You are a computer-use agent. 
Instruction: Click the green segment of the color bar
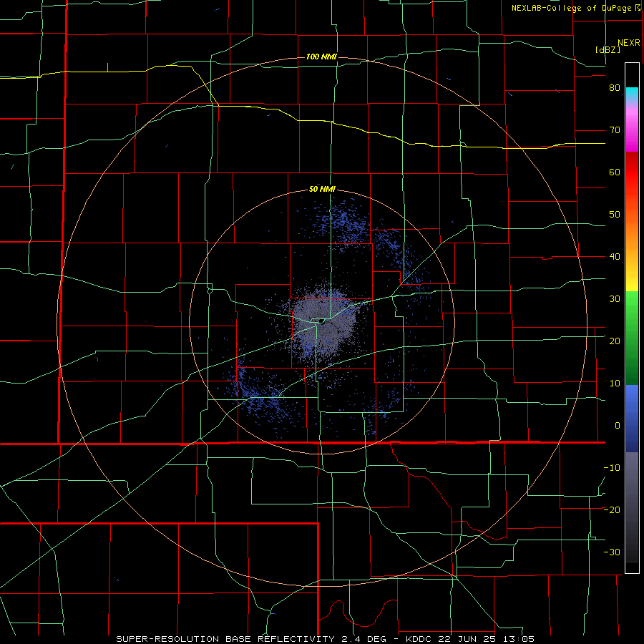[632, 338]
